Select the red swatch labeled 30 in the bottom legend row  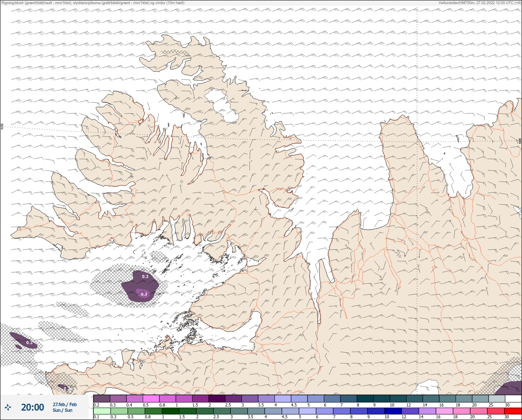coord(513,411)
